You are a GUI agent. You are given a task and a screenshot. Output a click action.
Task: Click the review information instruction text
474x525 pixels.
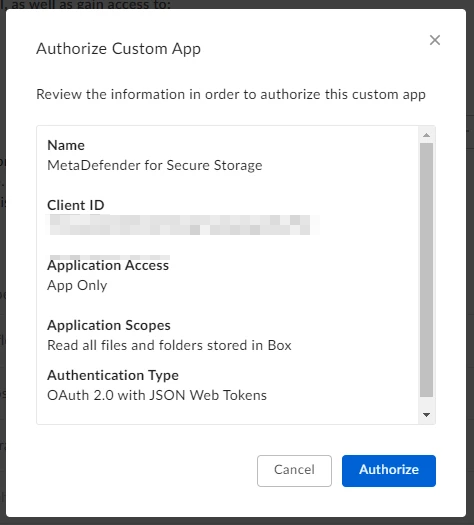231,94
